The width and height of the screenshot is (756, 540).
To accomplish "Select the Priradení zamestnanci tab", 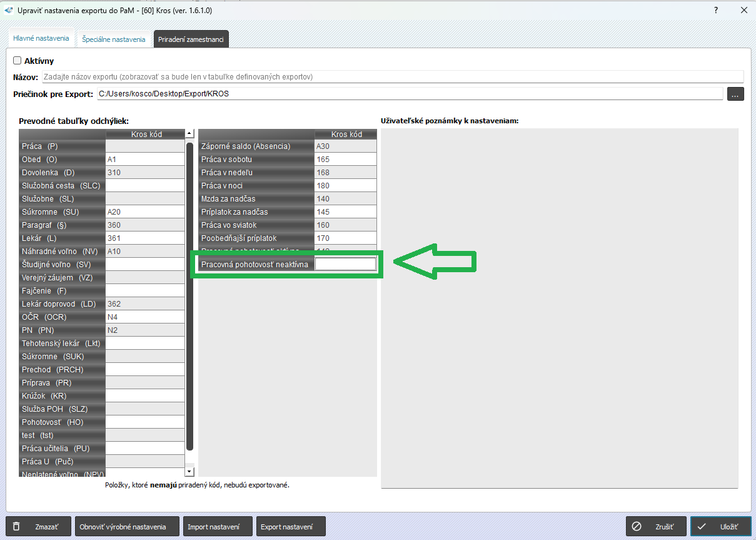I will click(x=191, y=39).
